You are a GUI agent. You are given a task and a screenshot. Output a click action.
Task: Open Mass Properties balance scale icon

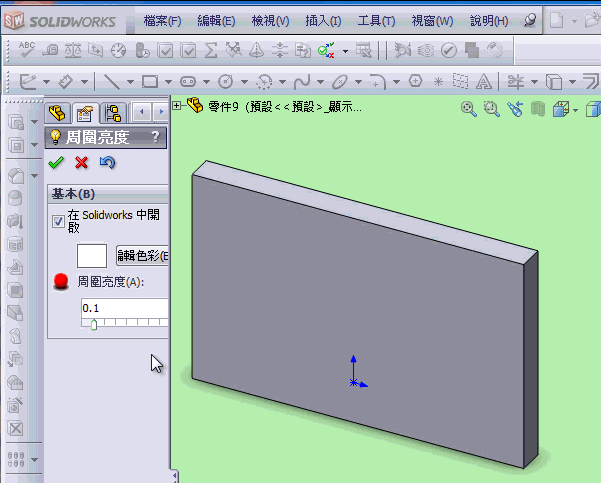(x=73, y=50)
